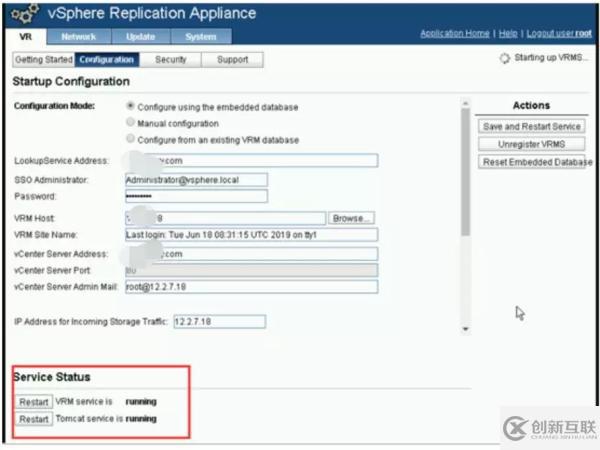
Task: Click the Application Home link
Action: pos(455,34)
